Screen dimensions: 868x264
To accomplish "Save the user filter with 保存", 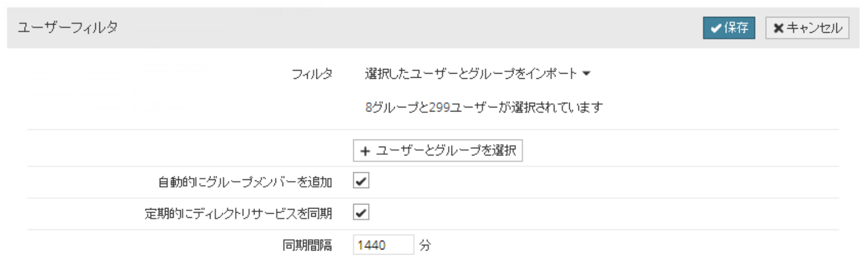I will click(x=729, y=28).
